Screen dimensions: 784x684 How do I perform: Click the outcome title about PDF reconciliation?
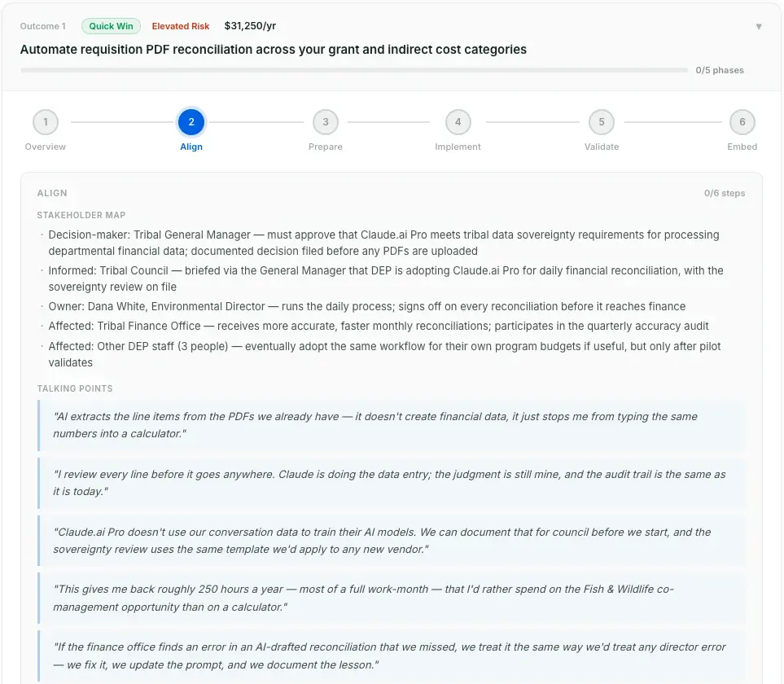pos(273,49)
